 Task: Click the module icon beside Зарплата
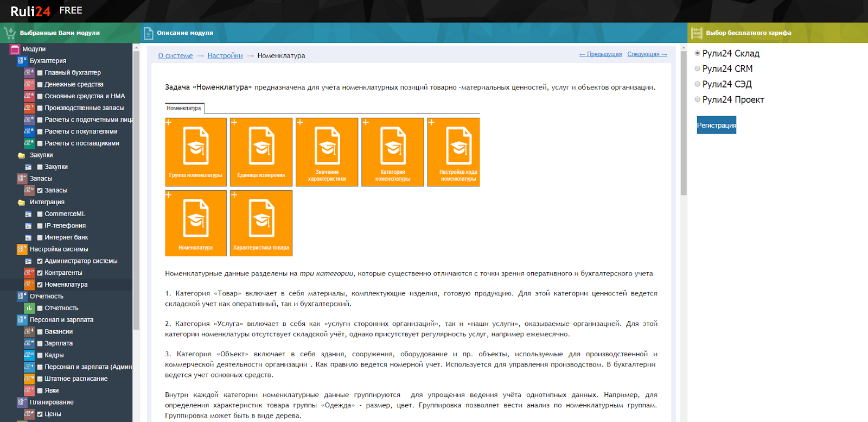click(29, 343)
